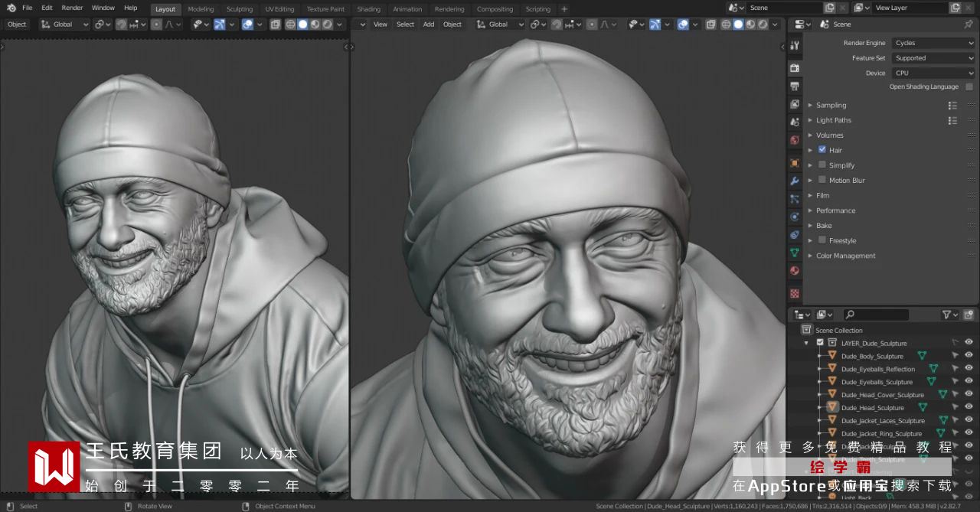The image size is (980, 512).
Task: Open the Modifiers wrench properties tab
Action: 795,181
